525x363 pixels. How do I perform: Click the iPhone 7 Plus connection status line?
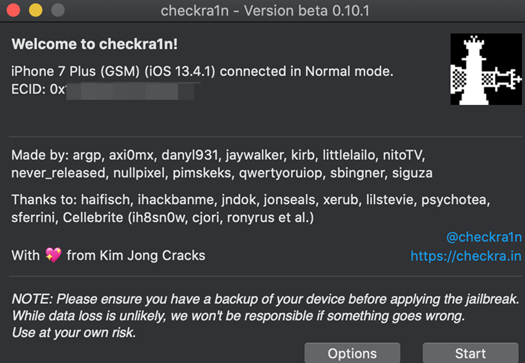pyautogui.click(x=202, y=71)
